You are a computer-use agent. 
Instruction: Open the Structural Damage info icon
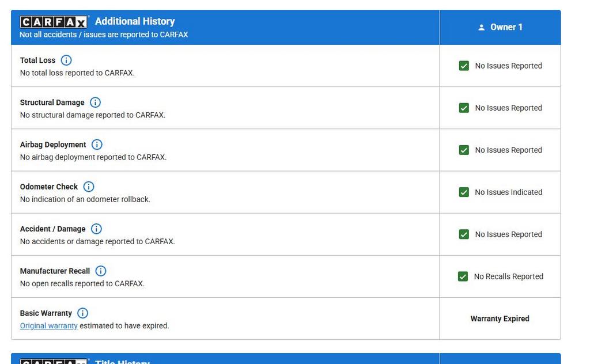95,103
